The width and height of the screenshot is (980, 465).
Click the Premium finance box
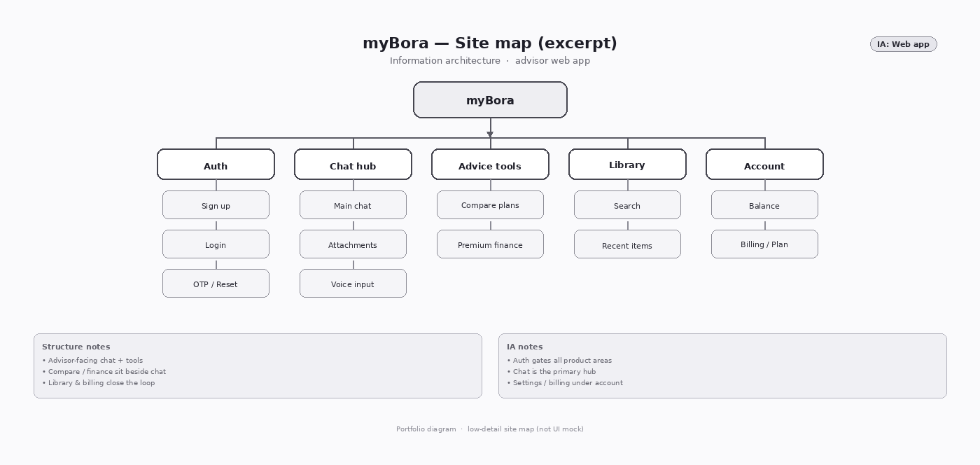point(490,244)
